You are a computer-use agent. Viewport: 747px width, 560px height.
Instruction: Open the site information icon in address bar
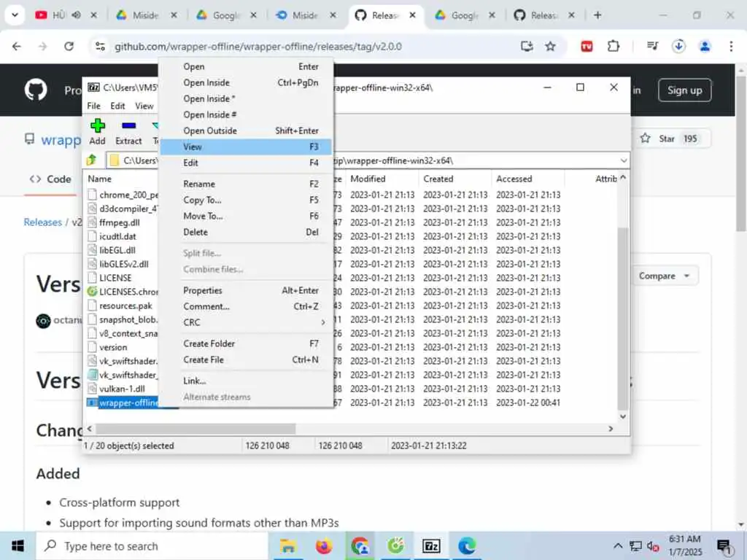pyautogui.click(x=100, y=46)
